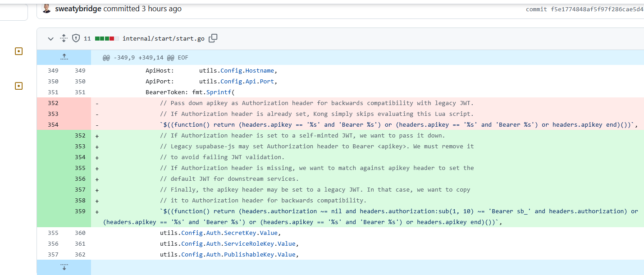Click new line number 360
This screenshot has height=275, width=644.
[80, 233]
